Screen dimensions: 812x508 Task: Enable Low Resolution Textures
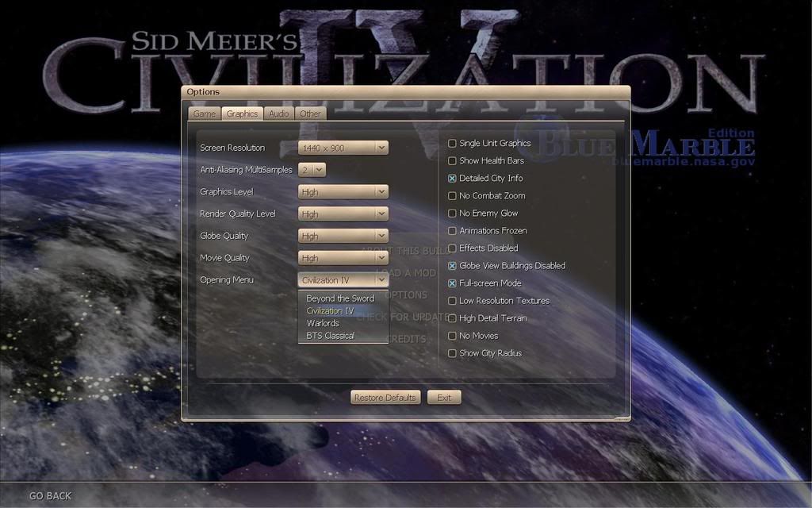coord(452,301)
